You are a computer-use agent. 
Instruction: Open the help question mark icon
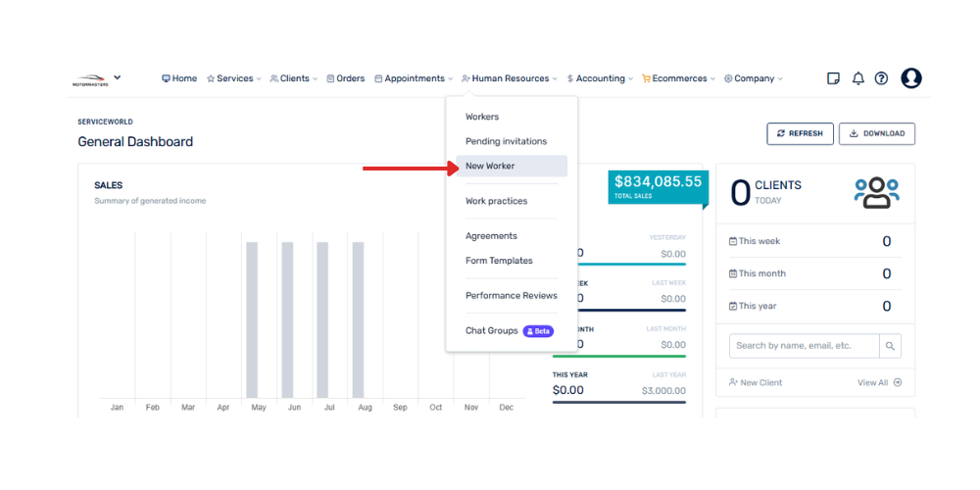point(881,78)
